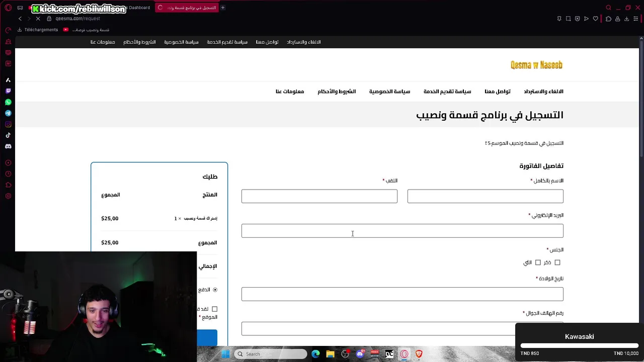Click the taskbar Search box
The height and width of the screenshot is (362, 644).
(271, 354)
